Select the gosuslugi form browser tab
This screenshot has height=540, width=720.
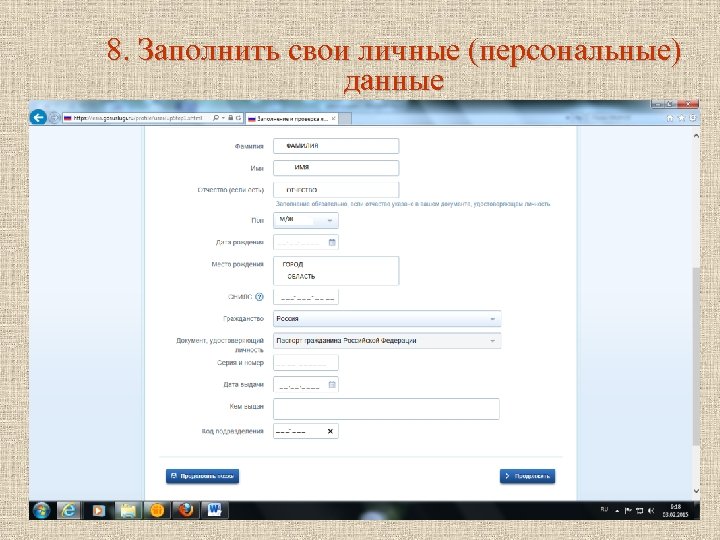click(292, 118)
